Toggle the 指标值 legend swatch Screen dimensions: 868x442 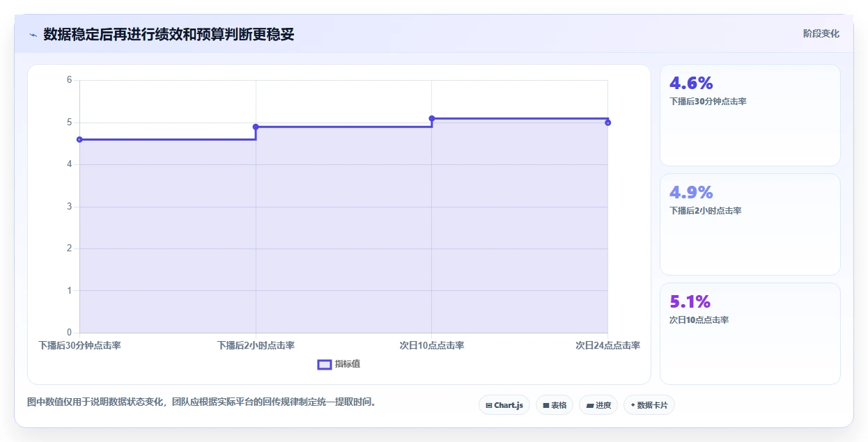point(324,364)
